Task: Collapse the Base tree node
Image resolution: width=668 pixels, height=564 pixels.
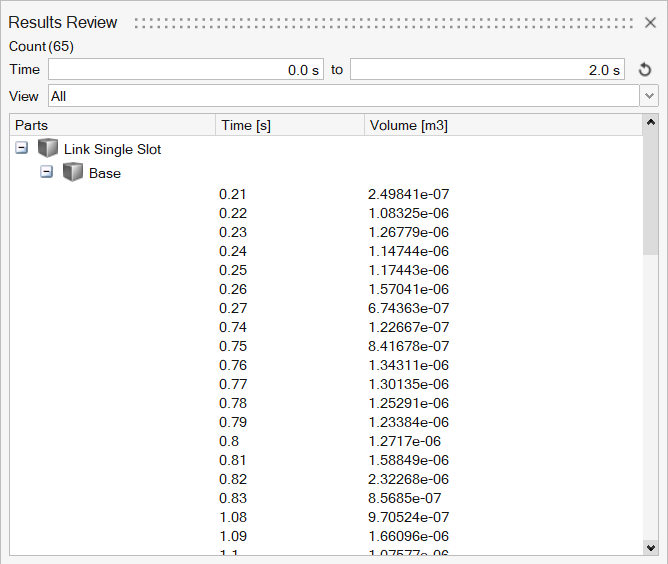Action: (46, 172)
